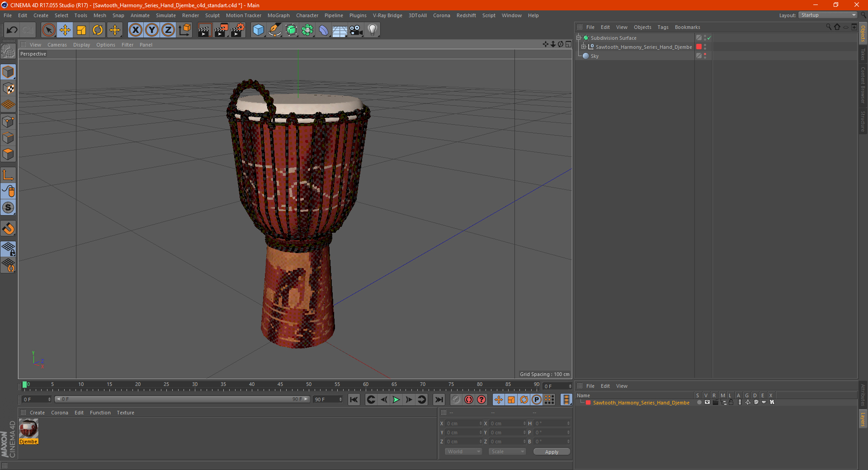Screen dimensions: 868x470
Task: Switch to Polygons mode
Action: click(x=8, y=154)
